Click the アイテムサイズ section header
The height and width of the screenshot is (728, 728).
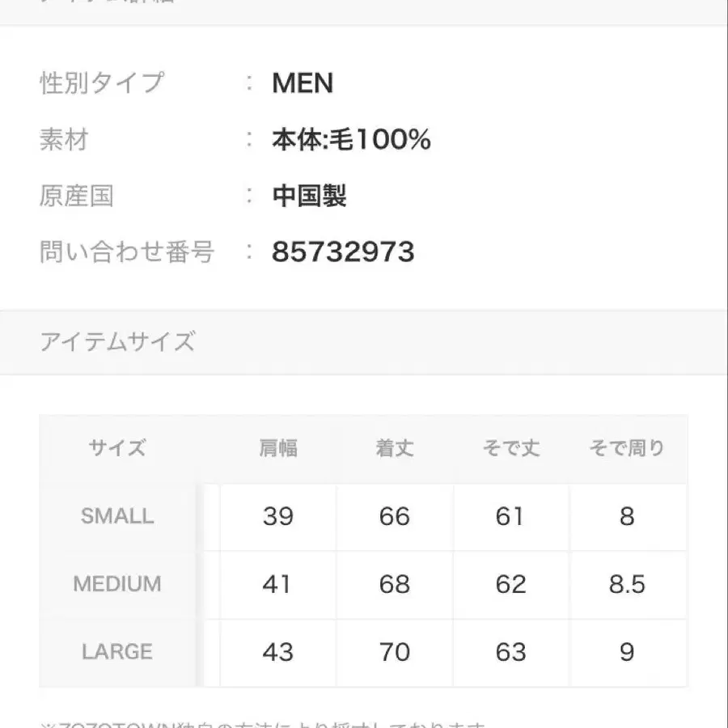pos(118,342)
